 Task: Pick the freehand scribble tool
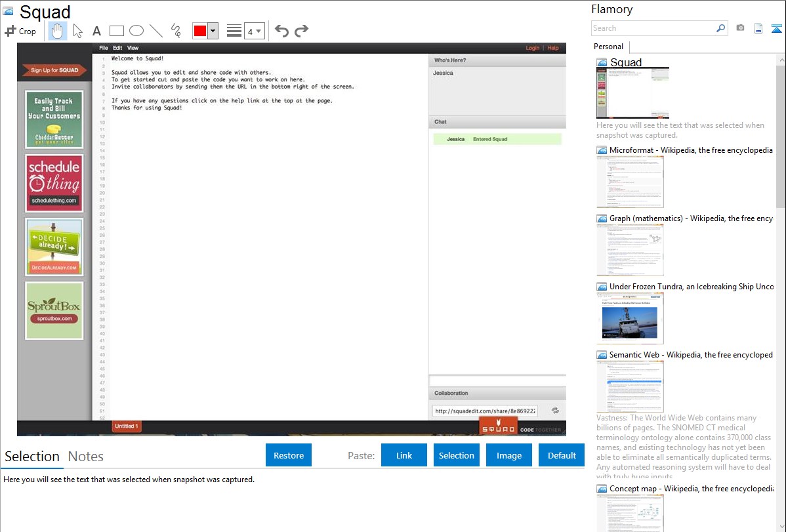click(176, 31)
